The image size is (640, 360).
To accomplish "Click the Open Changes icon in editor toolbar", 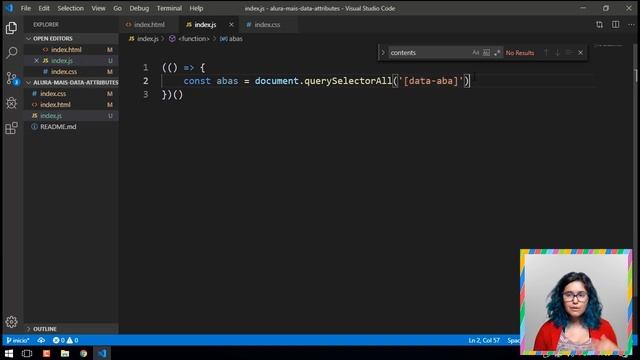I will coord(599,24).
